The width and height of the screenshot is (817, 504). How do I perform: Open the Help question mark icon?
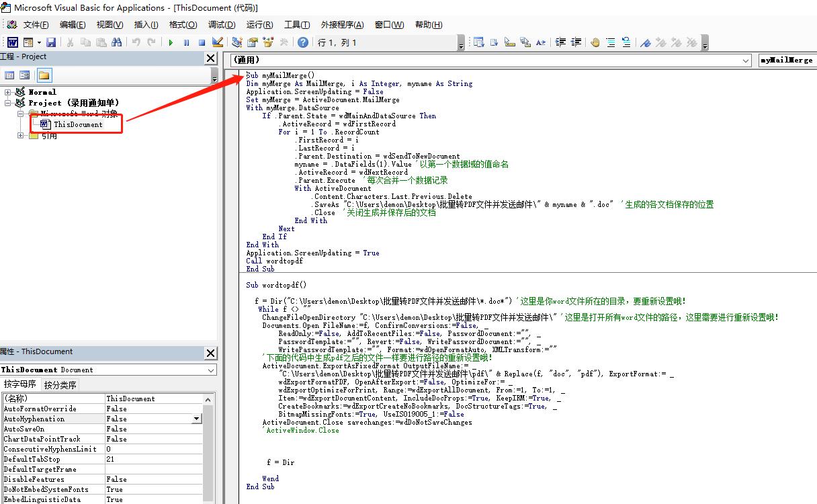click(303, 42)
